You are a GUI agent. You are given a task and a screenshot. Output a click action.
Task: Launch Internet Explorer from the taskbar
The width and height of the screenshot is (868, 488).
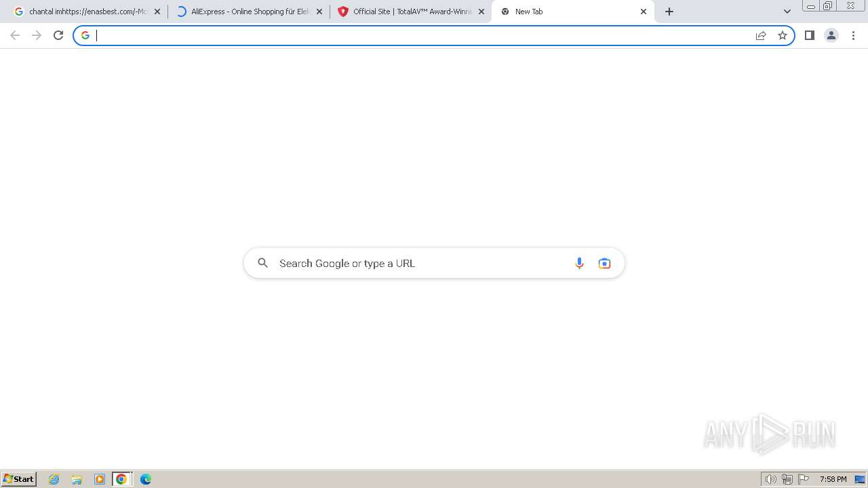54,479
